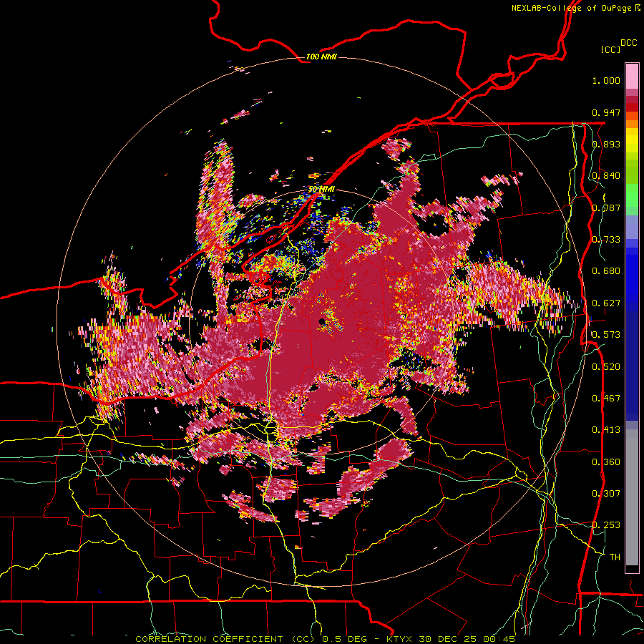Select the 0.253 legend value
The image size is (644, 644).
point(606,525)
